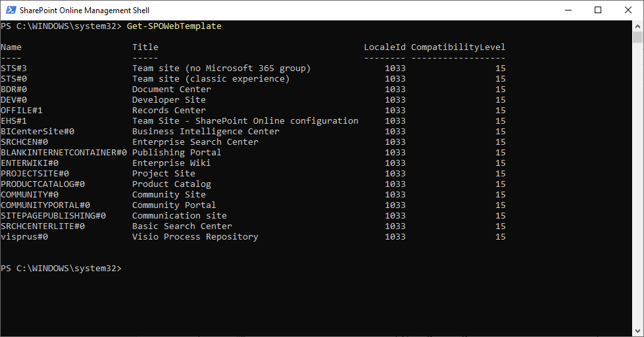
Task: Minimize the SharePoint Online Management Shell window
Action: click(x=568, y=11)
